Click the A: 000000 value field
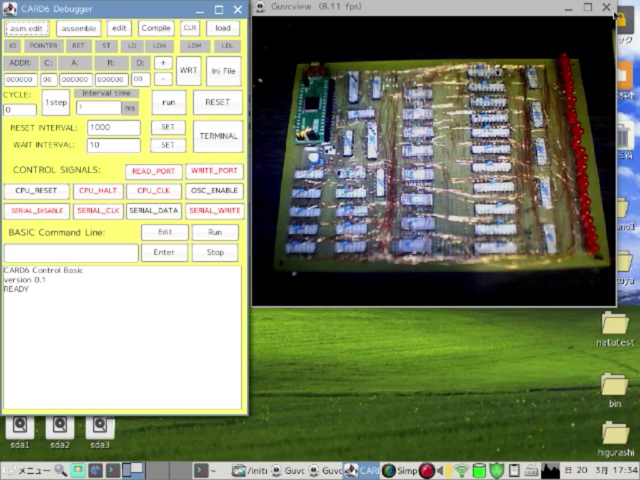Image resolution: width=640 pixels, height=480 pixels. point(76,79)
